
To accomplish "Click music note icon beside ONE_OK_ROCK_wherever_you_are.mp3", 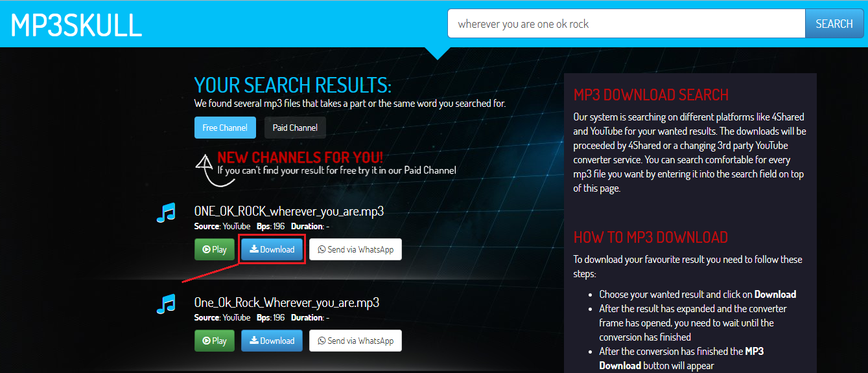I will [x=167, y=212].
